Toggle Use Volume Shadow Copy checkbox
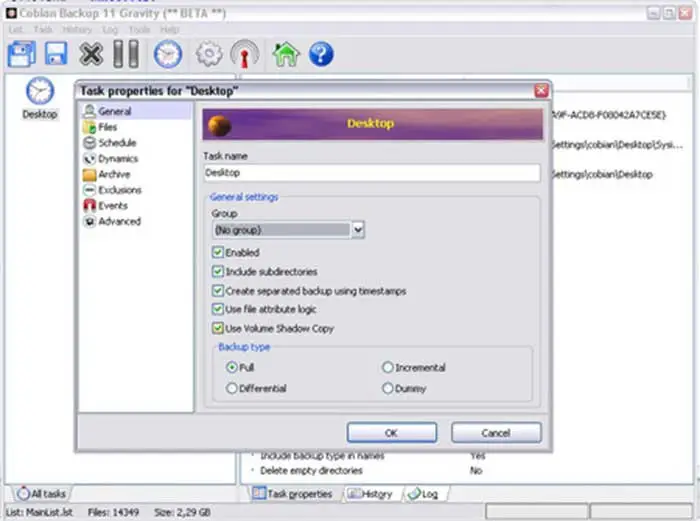The image size is (700, 521). (218, 329)
